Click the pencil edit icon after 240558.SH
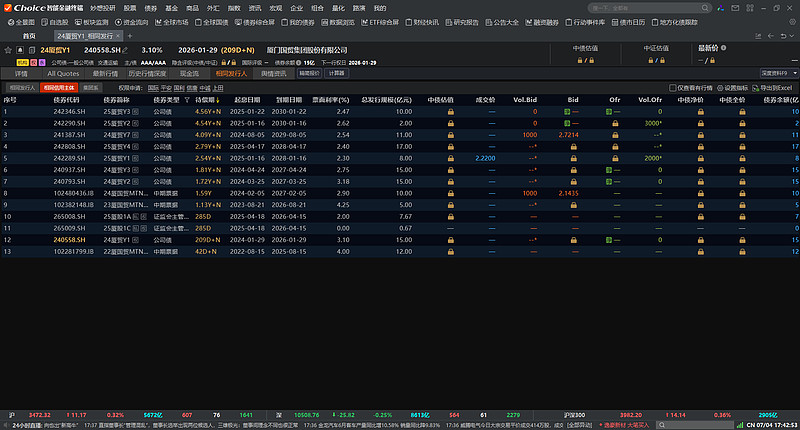The image size is (800, 430). pos(125,50)
